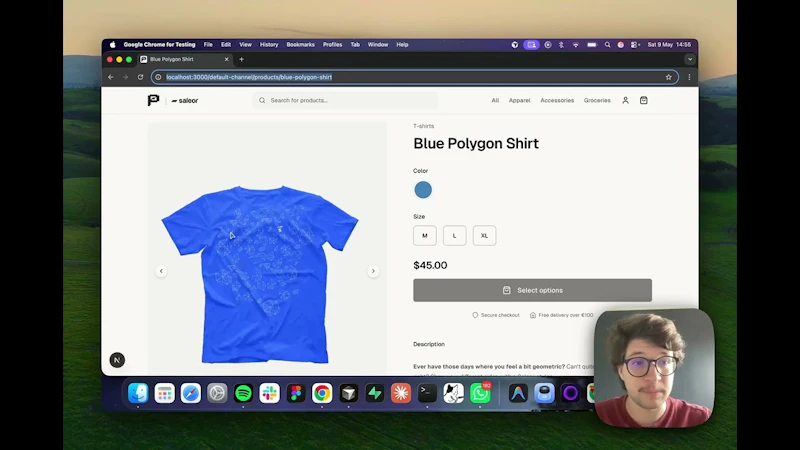Open a new browser tab

click(x=241, y=59)
